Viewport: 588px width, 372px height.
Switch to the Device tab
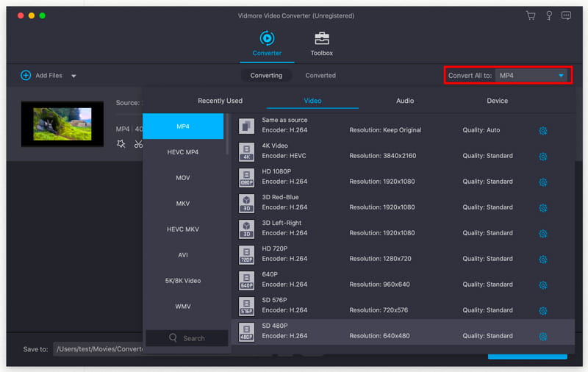pyautogui.click(x=497, y=101)
